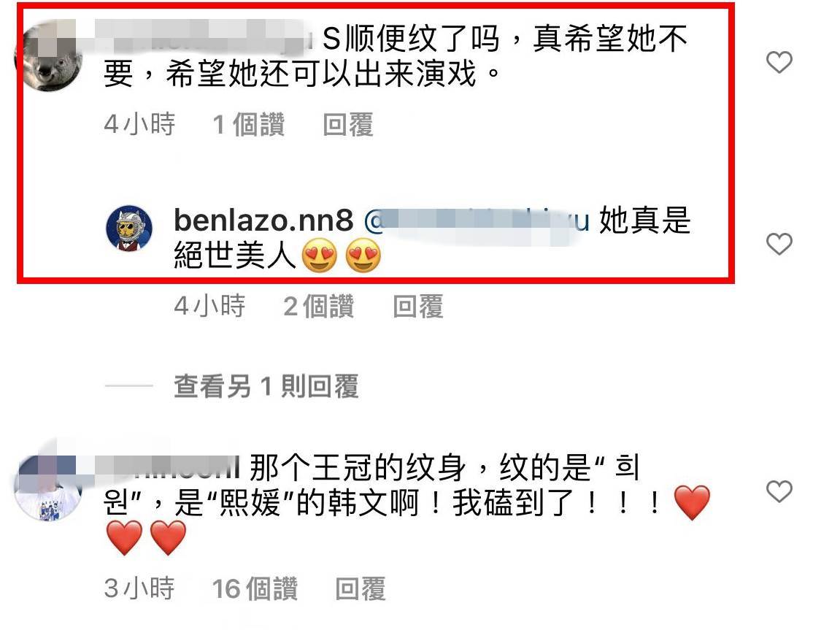Like the comment about S's tattoo

(x=779, y=62)
